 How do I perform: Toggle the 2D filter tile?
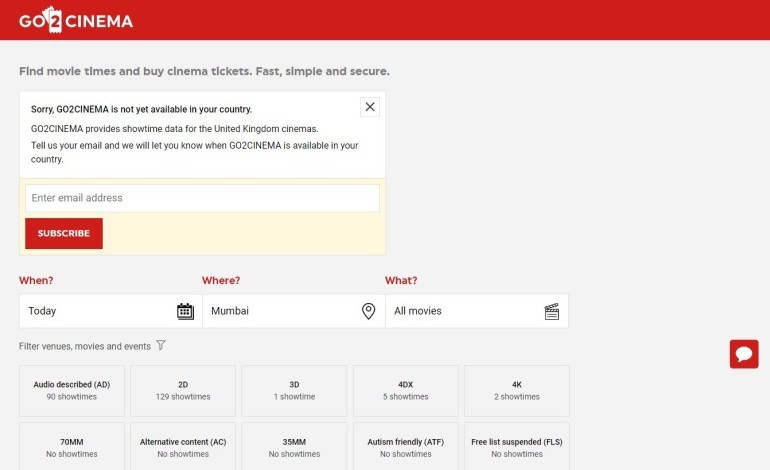point(183,390)
